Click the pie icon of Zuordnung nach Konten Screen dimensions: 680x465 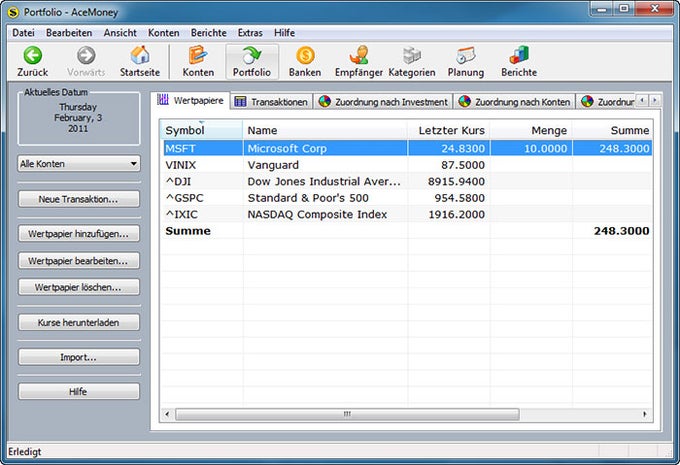click(x=464, y=102)
